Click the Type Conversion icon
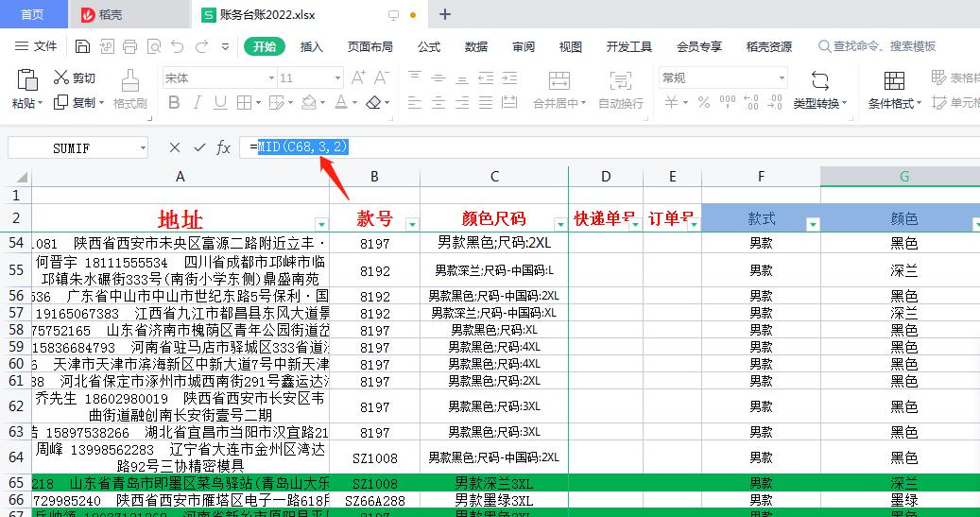The image size is (980, 517). point(820,80)
